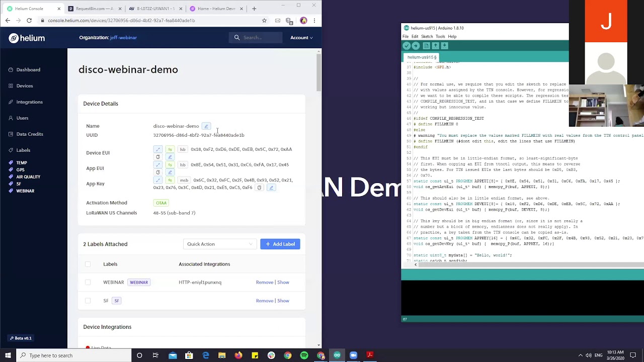
Task: Toggle lsb format for Device EUI
Action: pos(183,149)
